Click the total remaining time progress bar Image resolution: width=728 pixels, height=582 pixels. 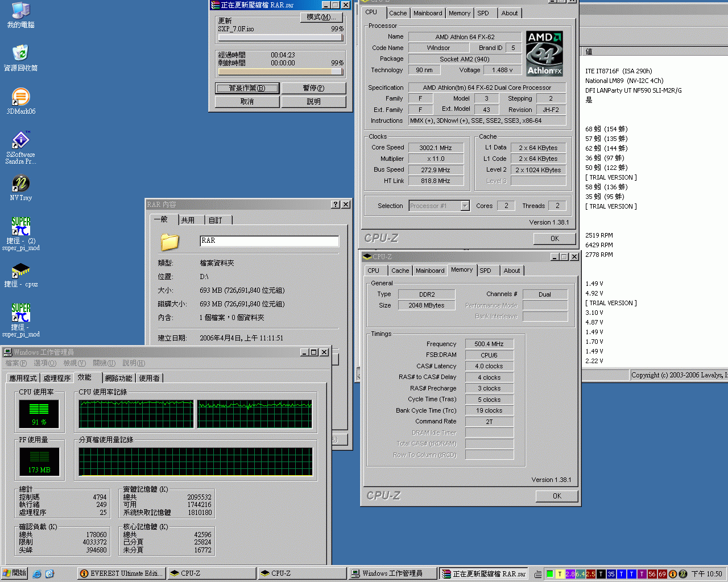point(280,72)
